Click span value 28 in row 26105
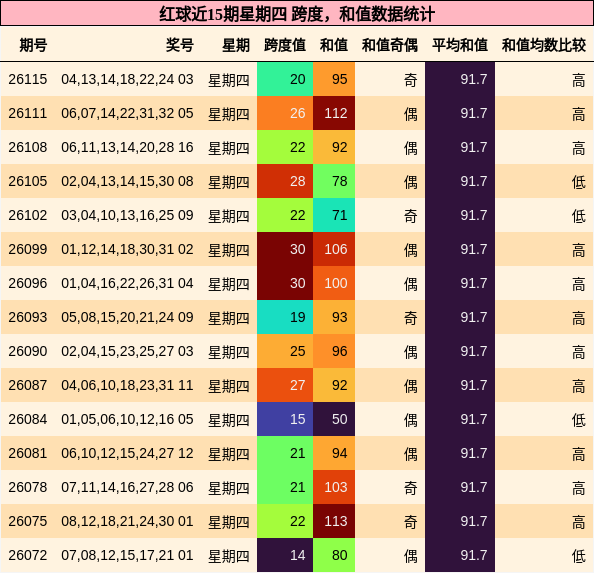The width and height of the screenshot is (594, 573). (285, 181)
